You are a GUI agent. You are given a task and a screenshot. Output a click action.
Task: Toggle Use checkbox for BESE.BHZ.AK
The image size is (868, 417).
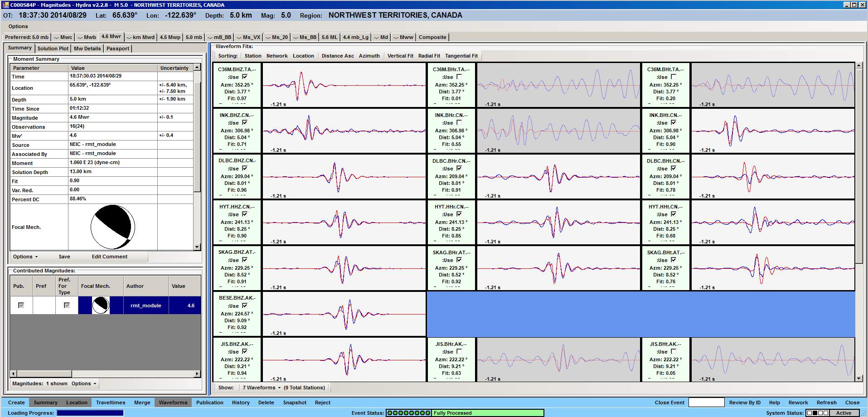[244, 305]
